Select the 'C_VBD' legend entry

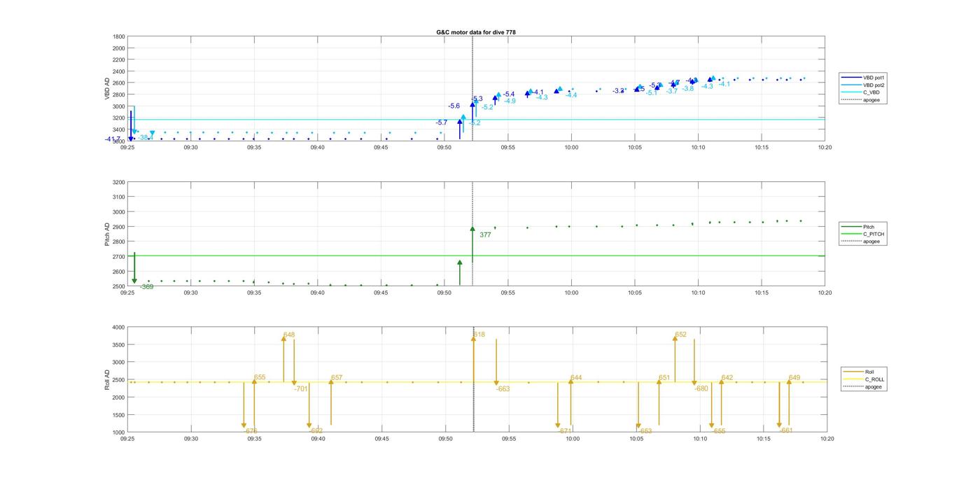[872, 92]
